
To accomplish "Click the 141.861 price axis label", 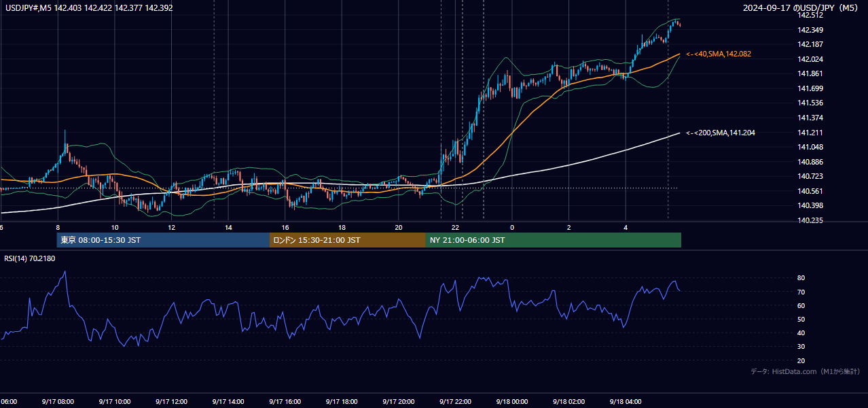I will pyautogui.click(x=810, y=73).
